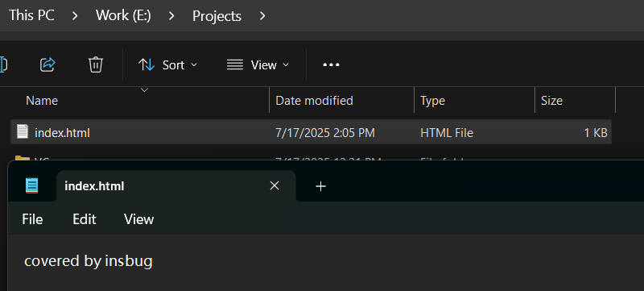The image size is (644, 291).
Task: Open the Notepad Edit menu
Action: tap(85, 219)
